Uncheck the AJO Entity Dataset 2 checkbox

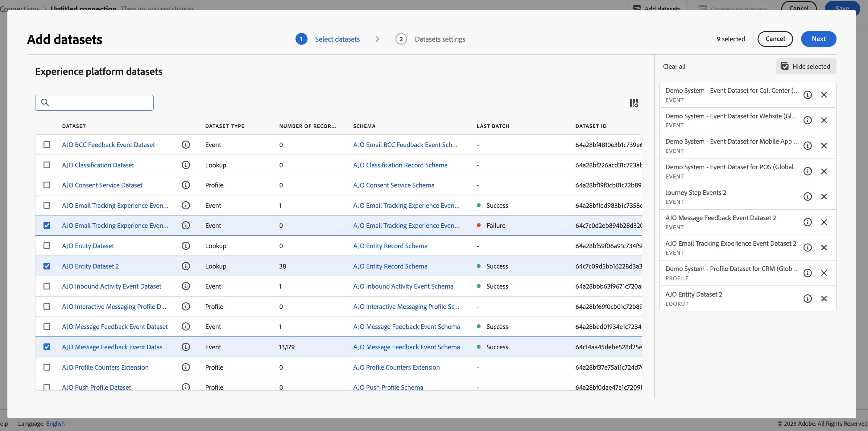click(x=47, y=266)
